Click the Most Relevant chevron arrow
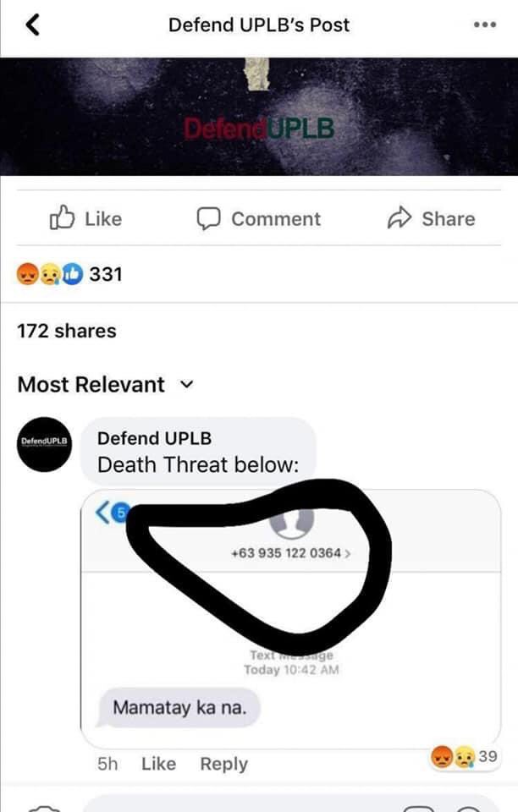The image size is (518, 812). [x=186, y=385]
